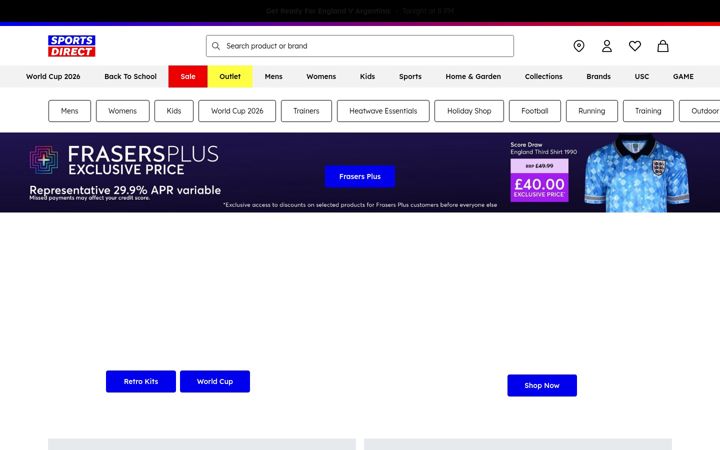Select the yellow Outlet menu item
720x450 pixels.
pos(230,76)
